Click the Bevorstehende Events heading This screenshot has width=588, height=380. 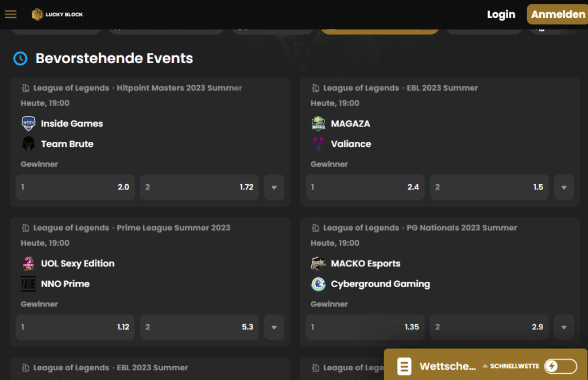[x=114, y=59]
